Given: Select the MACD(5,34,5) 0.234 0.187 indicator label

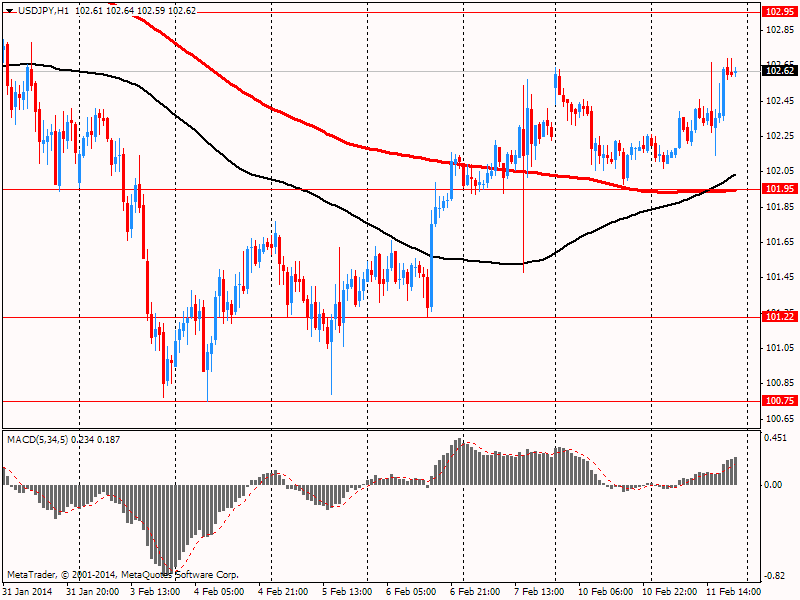Looking at the screenshot, I should (x=64, y=439).
